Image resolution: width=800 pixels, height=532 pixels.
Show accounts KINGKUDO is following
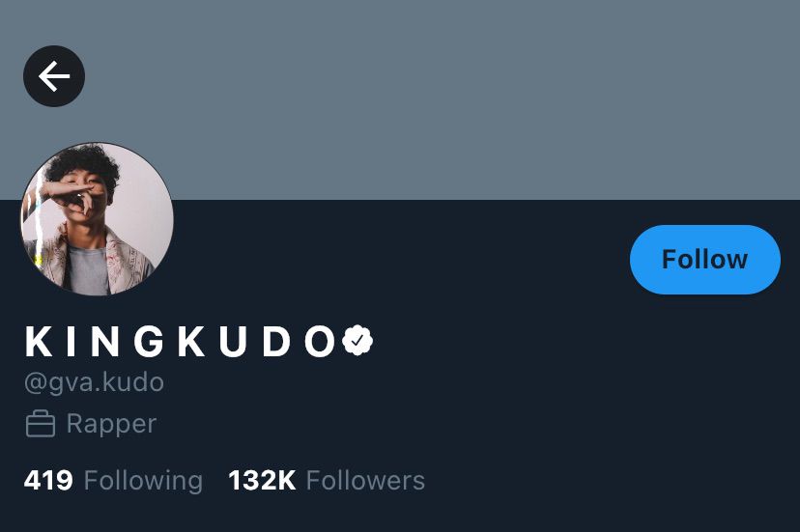113,481
